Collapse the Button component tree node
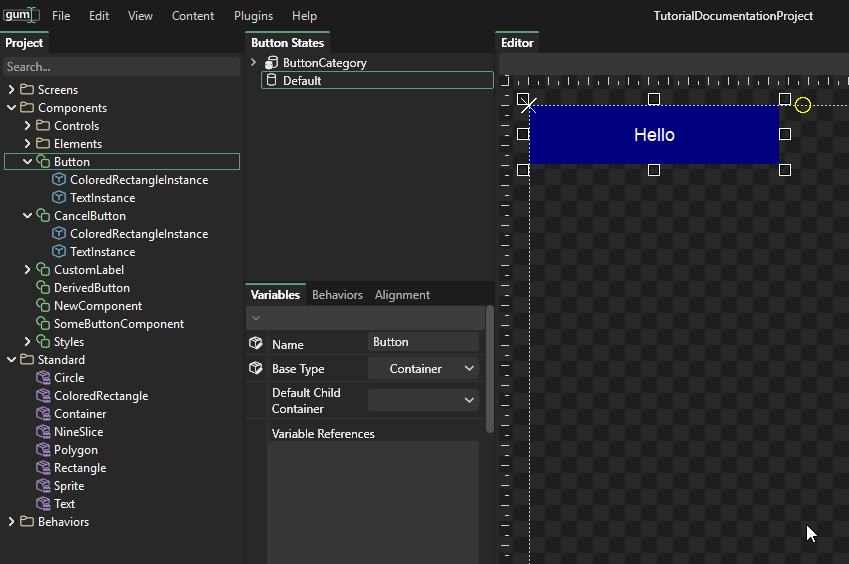The image size is (849, 564). [27, 162]
